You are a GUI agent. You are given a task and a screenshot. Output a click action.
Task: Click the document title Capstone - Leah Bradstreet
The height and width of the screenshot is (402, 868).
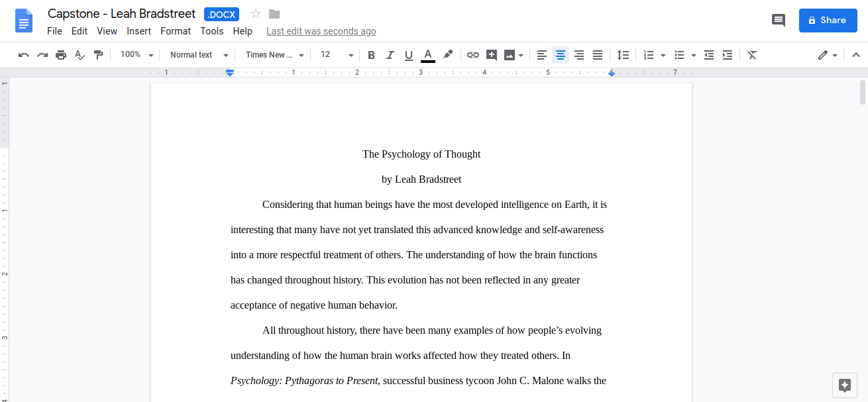pyautogui.click(x=122, y=14)
